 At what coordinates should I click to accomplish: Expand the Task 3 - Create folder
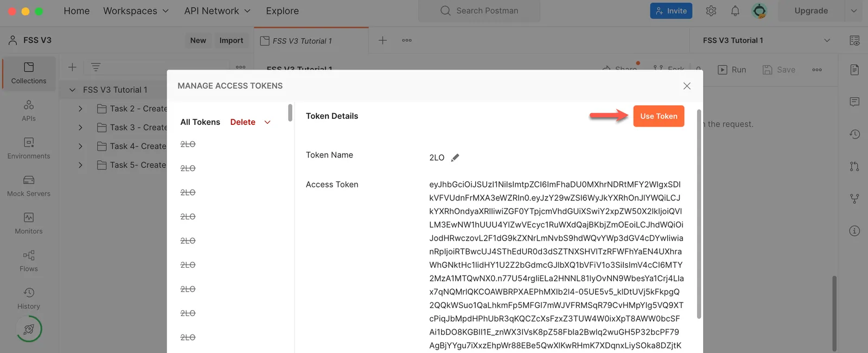click(x=80, y=128)
